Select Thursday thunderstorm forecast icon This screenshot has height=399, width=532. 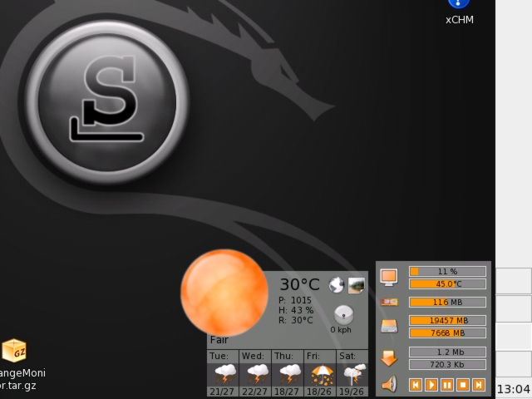pos(289,375)
